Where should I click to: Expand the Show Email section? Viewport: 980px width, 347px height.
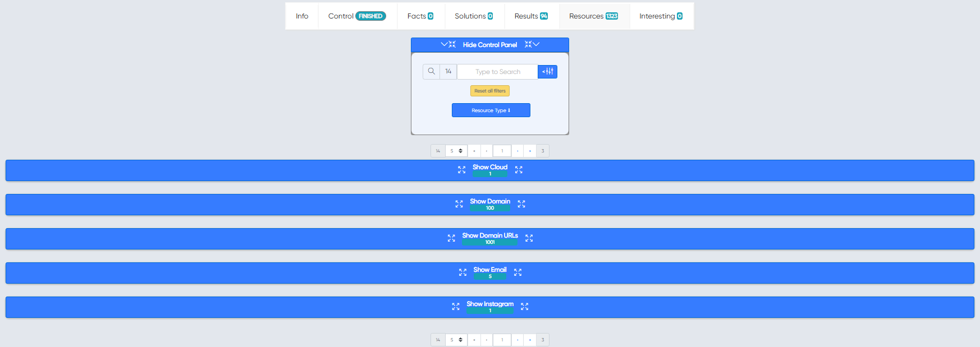(490, 273)
